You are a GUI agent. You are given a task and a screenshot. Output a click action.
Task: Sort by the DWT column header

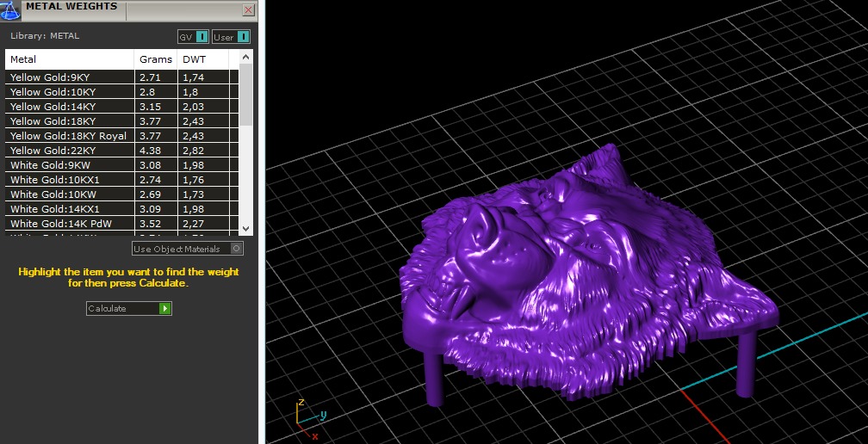click(202, 59)
